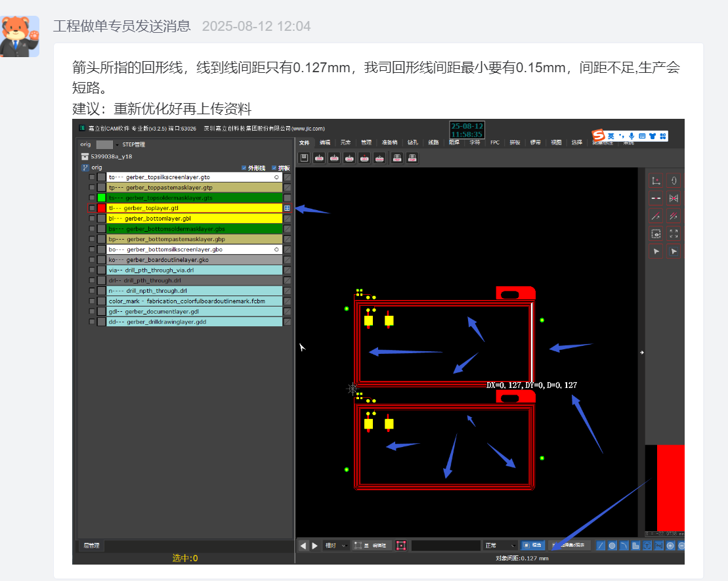Open the 文件 menu tab
Image resolution: width=728 pixels, height=581 pixels.
coord(304,142)
